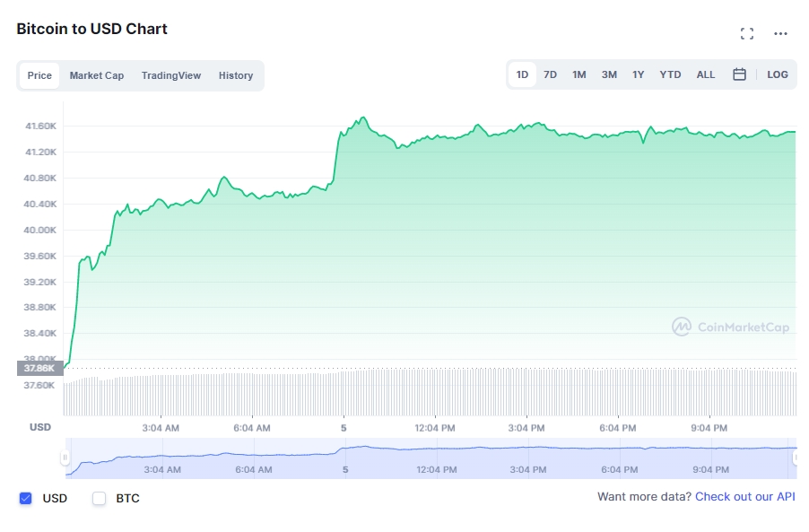Toggle LOG scale on the chart
Viewport: 809px width, 532px height.
coord(778,74)
